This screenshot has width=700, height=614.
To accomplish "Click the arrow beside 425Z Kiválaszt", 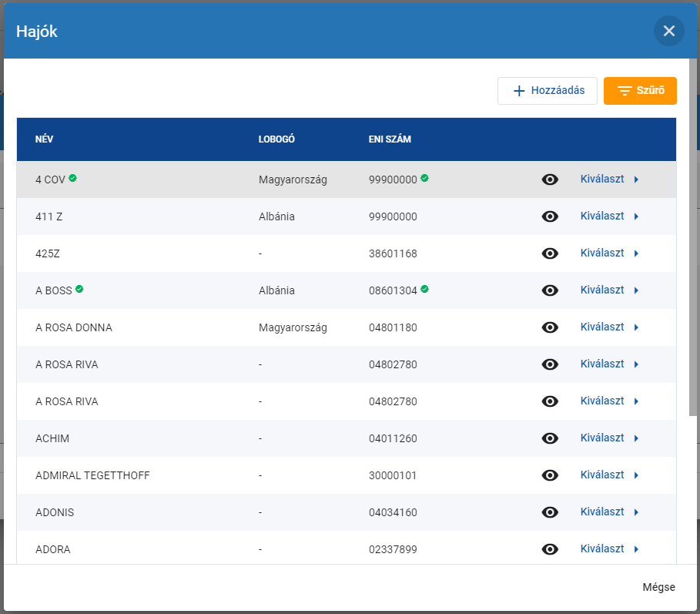I will [636, 253].
